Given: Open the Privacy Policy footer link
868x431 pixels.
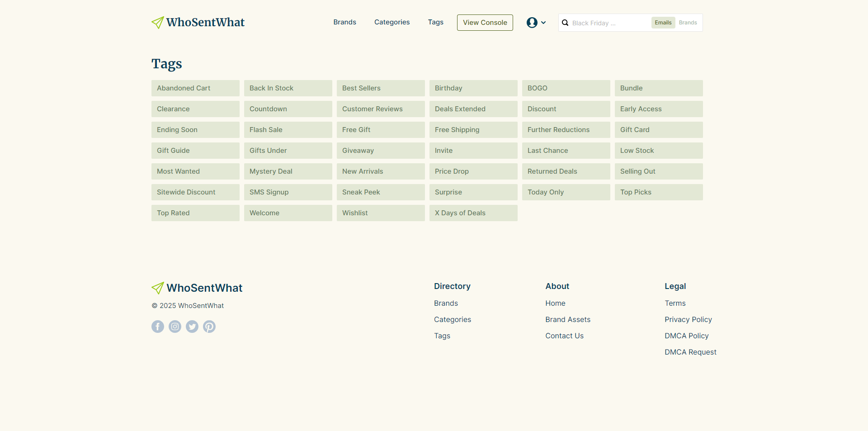Looking at the screenshot, I should pos(688,320).
